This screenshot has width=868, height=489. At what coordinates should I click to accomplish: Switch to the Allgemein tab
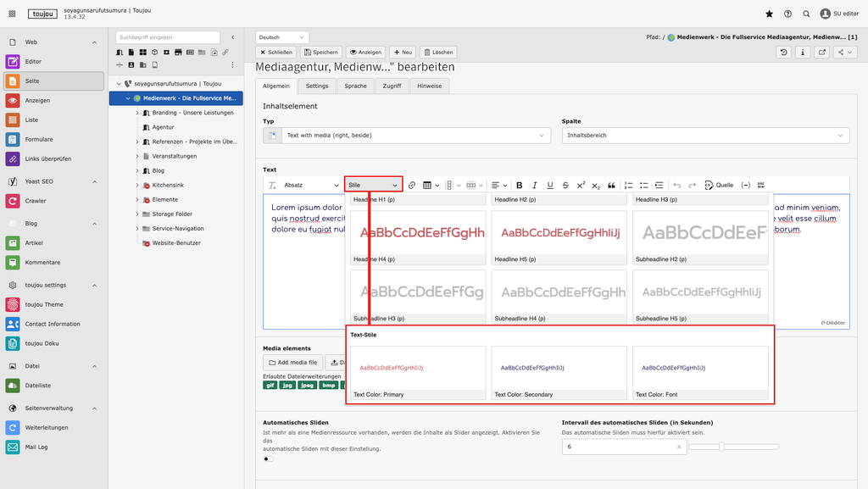pos(276,86)
